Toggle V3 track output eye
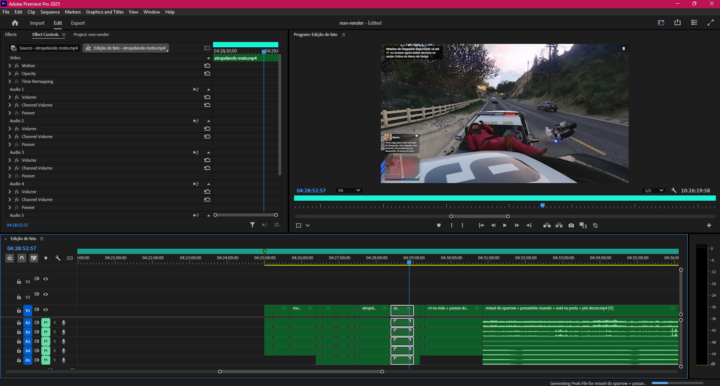Viewport: 720px width, 386px height. point(45,279)
